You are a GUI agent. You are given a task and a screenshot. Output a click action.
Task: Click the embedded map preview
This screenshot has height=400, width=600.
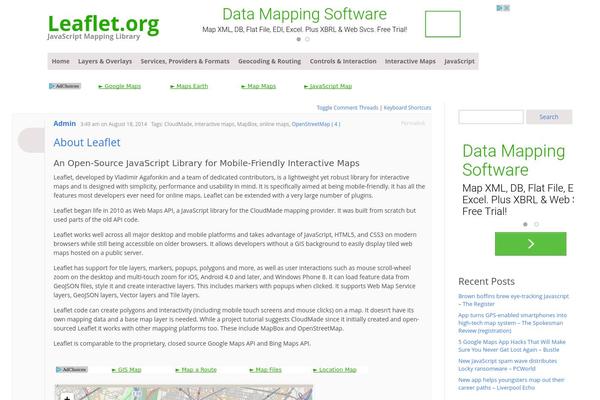pyautogui.click(x=184, y=393)
